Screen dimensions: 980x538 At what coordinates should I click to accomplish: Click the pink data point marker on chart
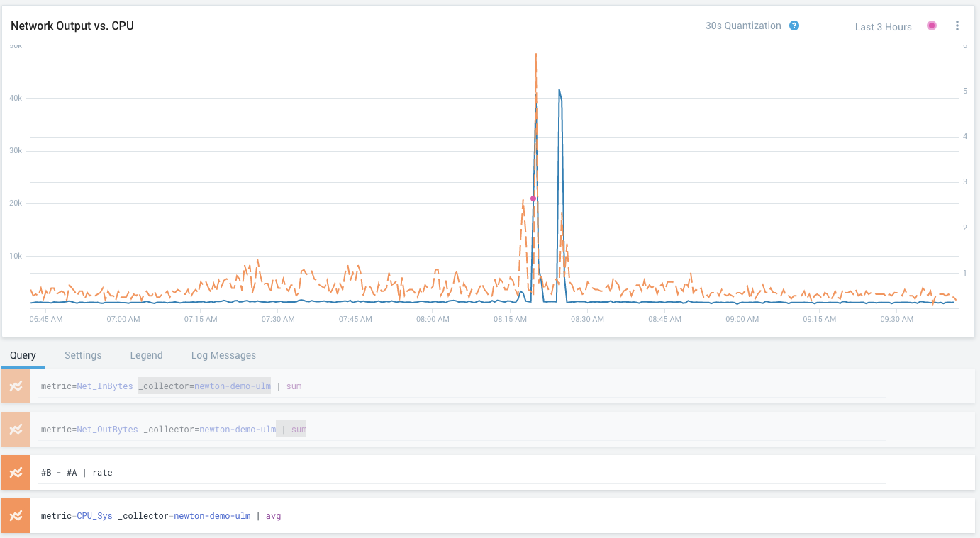click(533, 198)
